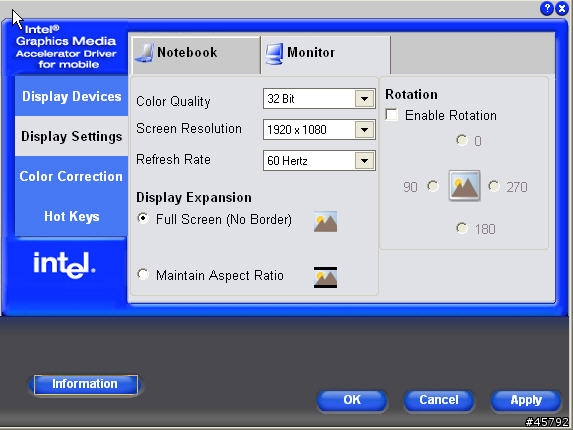Click the Intel Graphics Media Accelerator Driver title
Image resolution: width=573 pixels, height=430 pixels.
66,47
